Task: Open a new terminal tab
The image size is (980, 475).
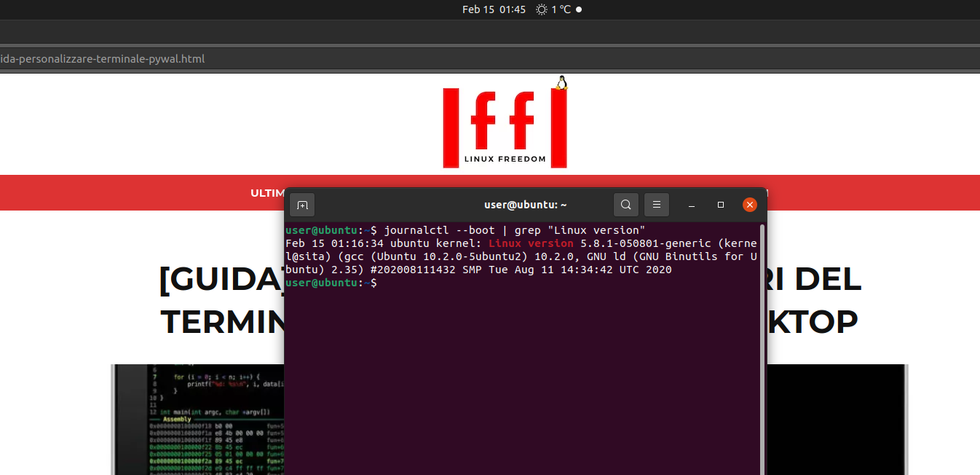Action: (302, 205)
